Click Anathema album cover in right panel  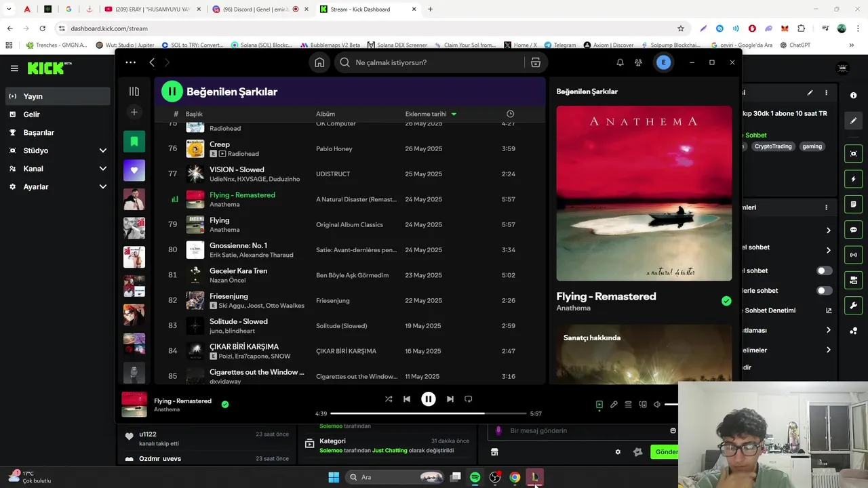(644, 193)
